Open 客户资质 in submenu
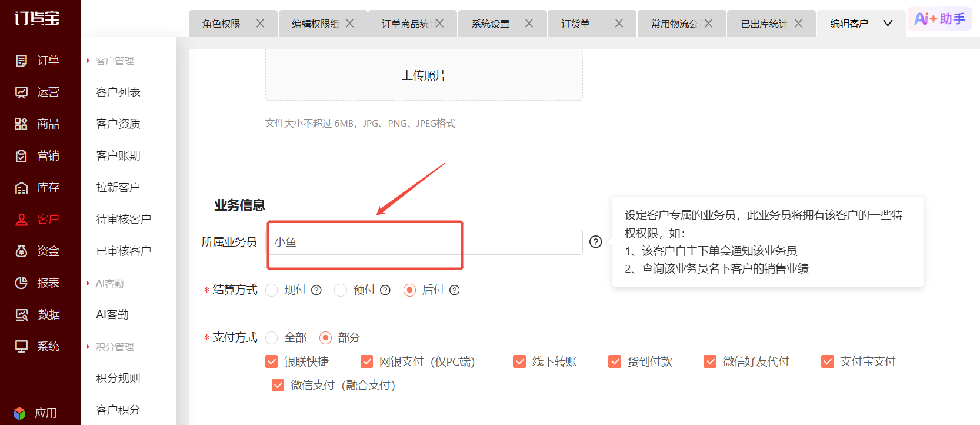The width and height of the screenshot is (980, 425). coord(118,124)
